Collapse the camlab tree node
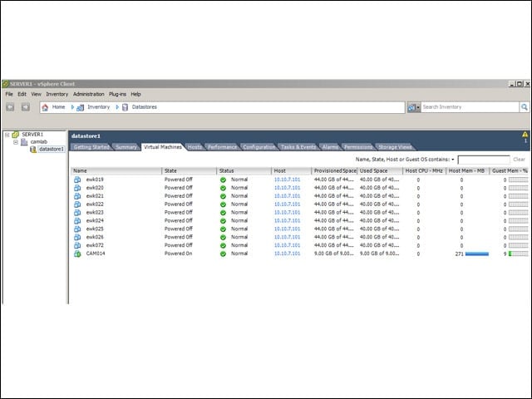532x399 pixels. pos(16,142)
